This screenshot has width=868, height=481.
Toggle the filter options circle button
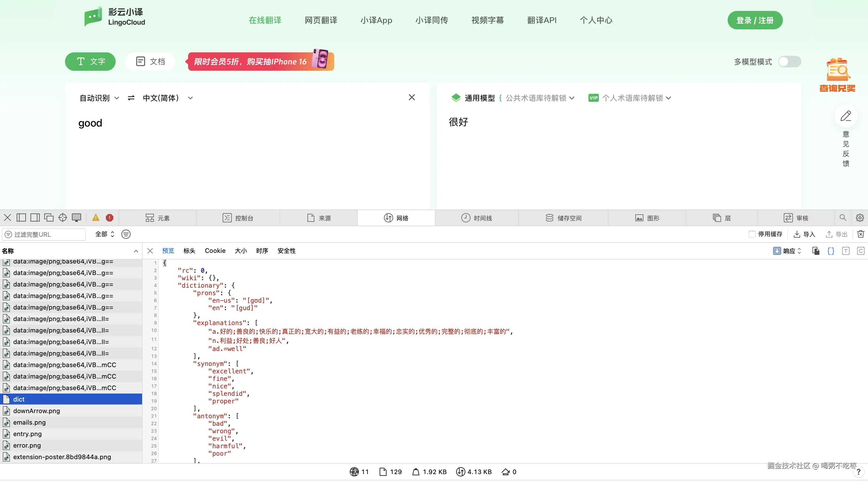pyautogui.click(x=126, y=234)
